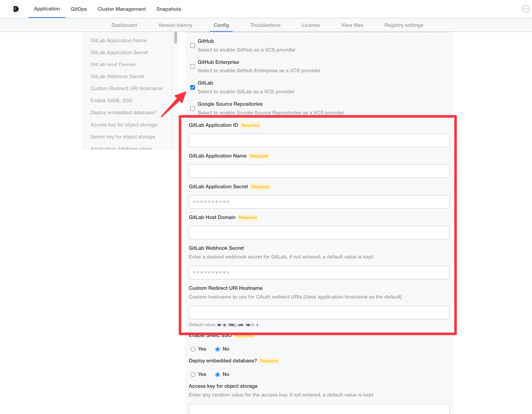Switch to the License tab
The image size is (532, 414).
[311, 25]
